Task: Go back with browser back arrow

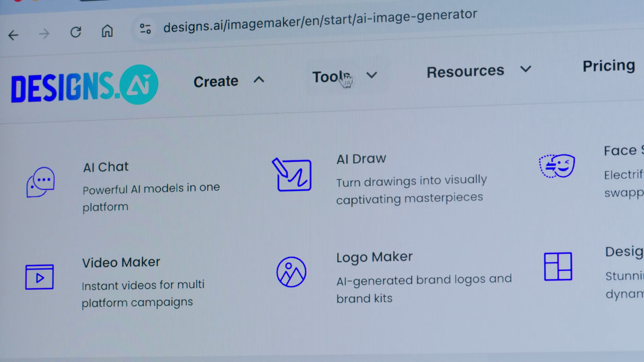Action: click(13, 35)
